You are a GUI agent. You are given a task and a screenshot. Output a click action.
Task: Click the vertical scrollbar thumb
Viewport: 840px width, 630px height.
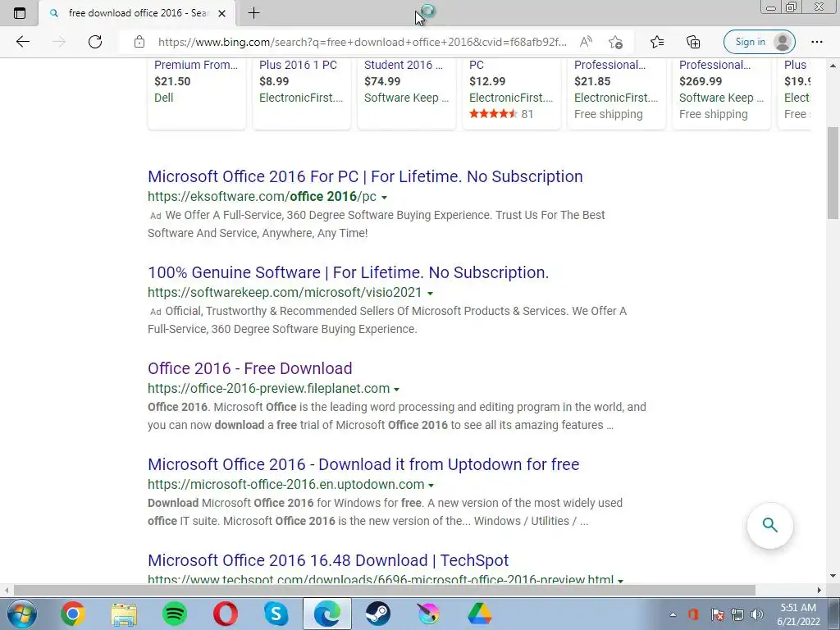tap(833, 173)
